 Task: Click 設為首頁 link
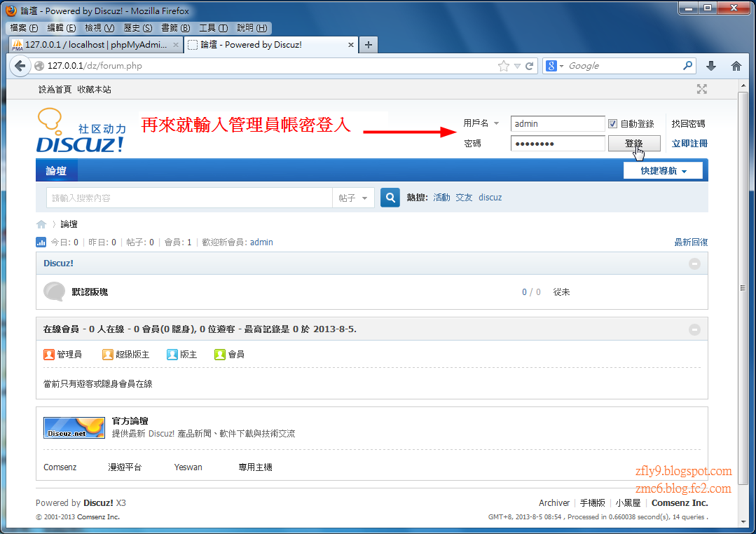[x=55, y=90]
